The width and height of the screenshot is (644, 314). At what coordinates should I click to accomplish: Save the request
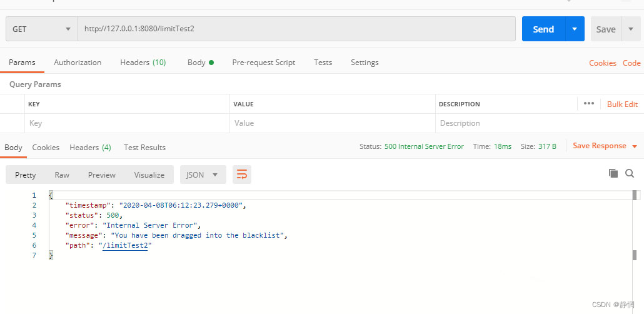click(606, 29)
